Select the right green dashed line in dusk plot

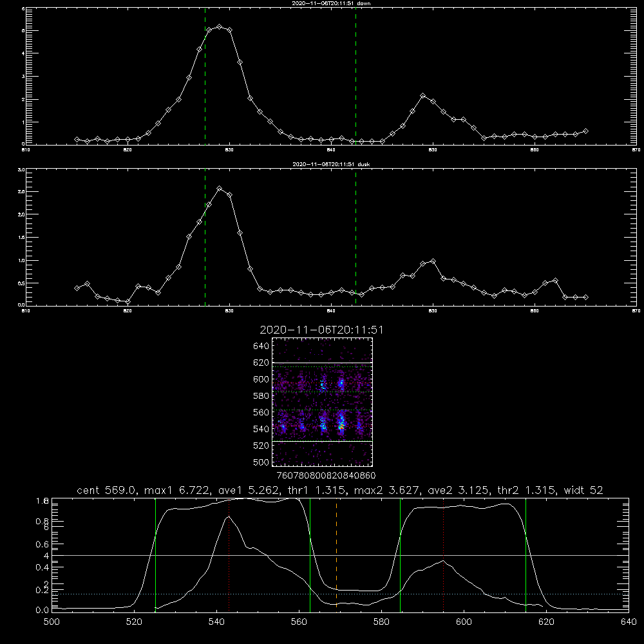tap(355, 237)
